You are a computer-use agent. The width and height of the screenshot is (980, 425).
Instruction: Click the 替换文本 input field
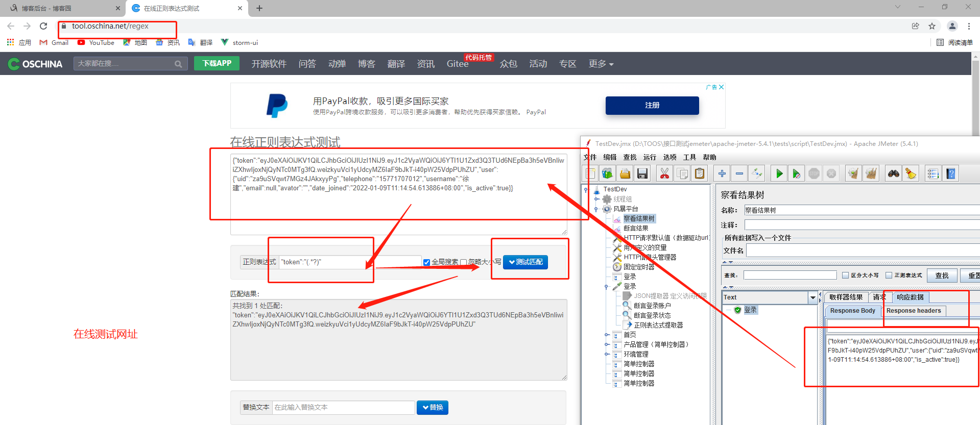coord(343,408)
